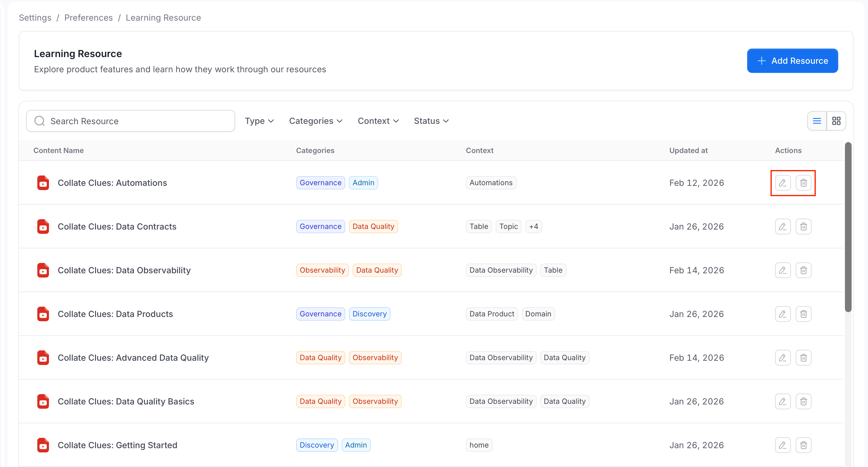Click the Categories column header
Image resolution: width=868 pixels, height=467 pixels.
pos(315,150)
